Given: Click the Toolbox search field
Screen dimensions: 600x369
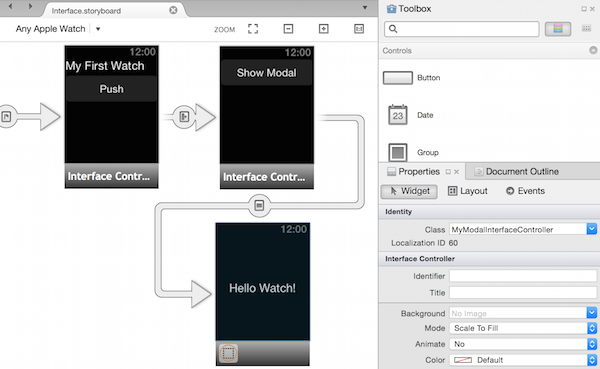Looking at the screenshot, I should 461,29.
